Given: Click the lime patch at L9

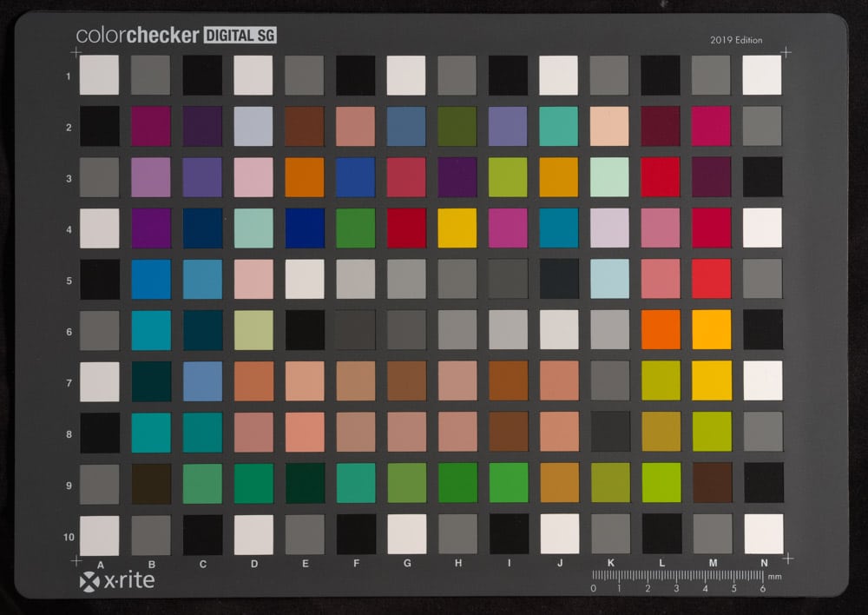Looking at the screenshot, I should click(661, 483).
